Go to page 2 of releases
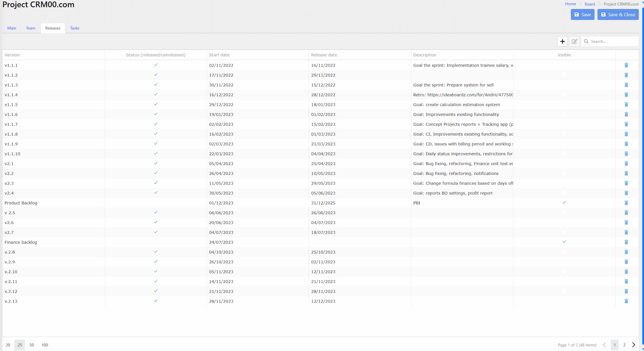The image size is (644, 351). (x=624, y=345)
